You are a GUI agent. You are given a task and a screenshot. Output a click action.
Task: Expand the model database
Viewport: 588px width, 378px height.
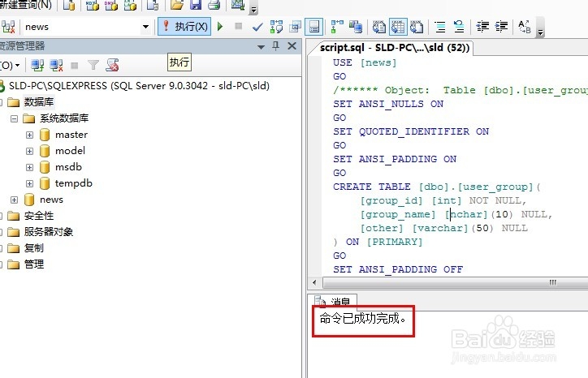tap(29, 151)
